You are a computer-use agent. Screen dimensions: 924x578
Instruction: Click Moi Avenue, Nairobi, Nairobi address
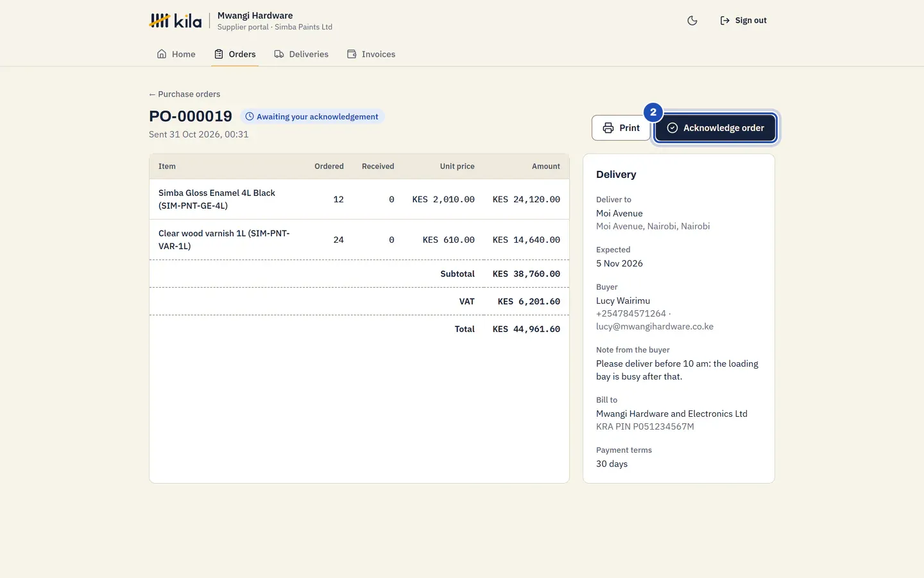point(653,226)
